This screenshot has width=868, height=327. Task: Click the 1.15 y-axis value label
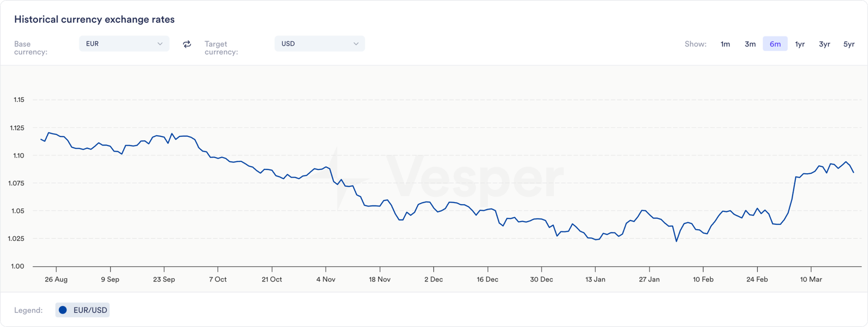(x=19, y=99)
